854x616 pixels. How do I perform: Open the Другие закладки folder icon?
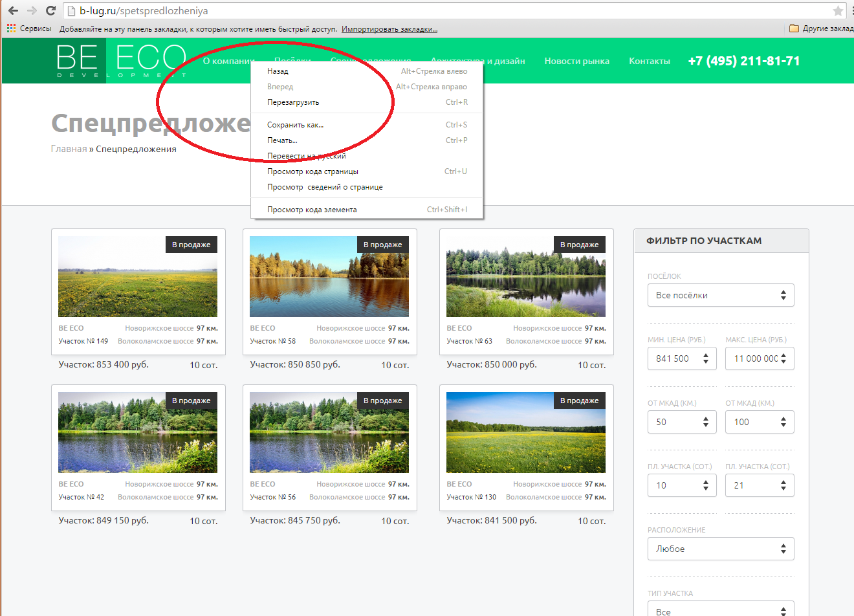click(794, 28)
